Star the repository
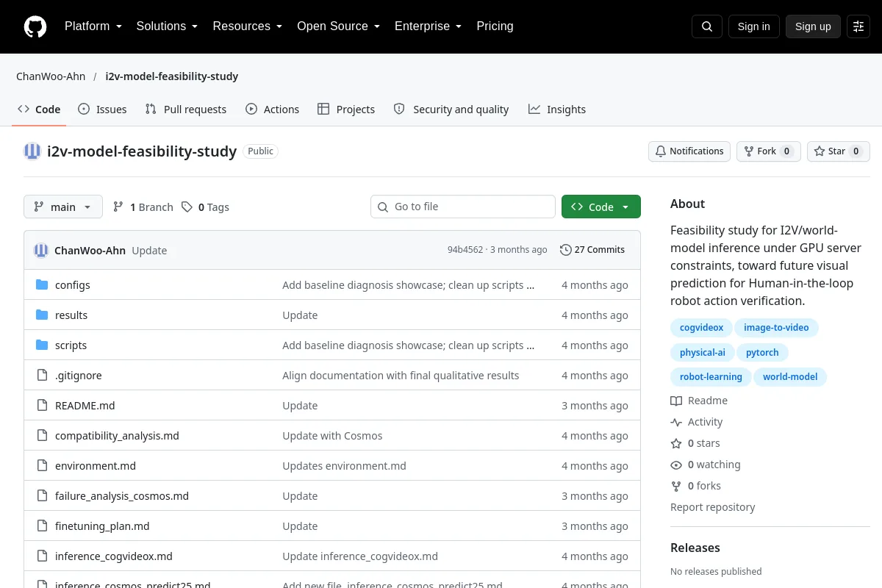Screen dimensions: 882x588 (839, 151)
